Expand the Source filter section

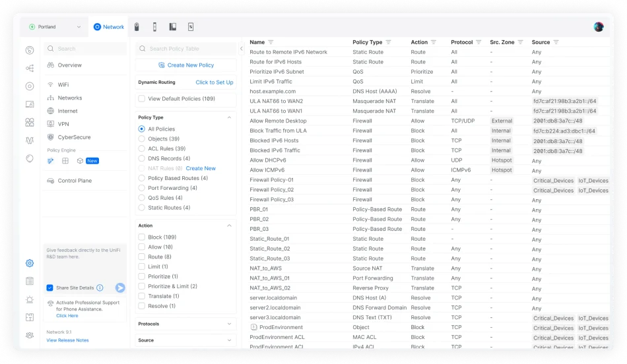(x=229, y=340)
